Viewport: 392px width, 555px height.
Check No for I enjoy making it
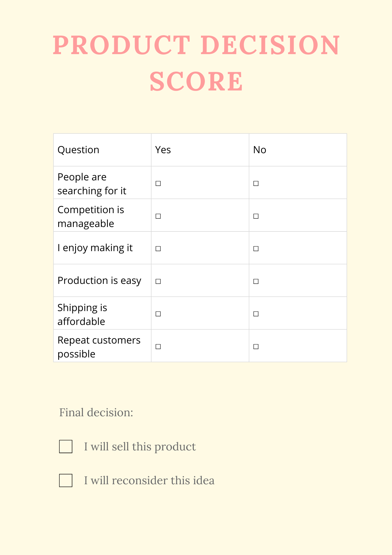[x=256, y=249]
